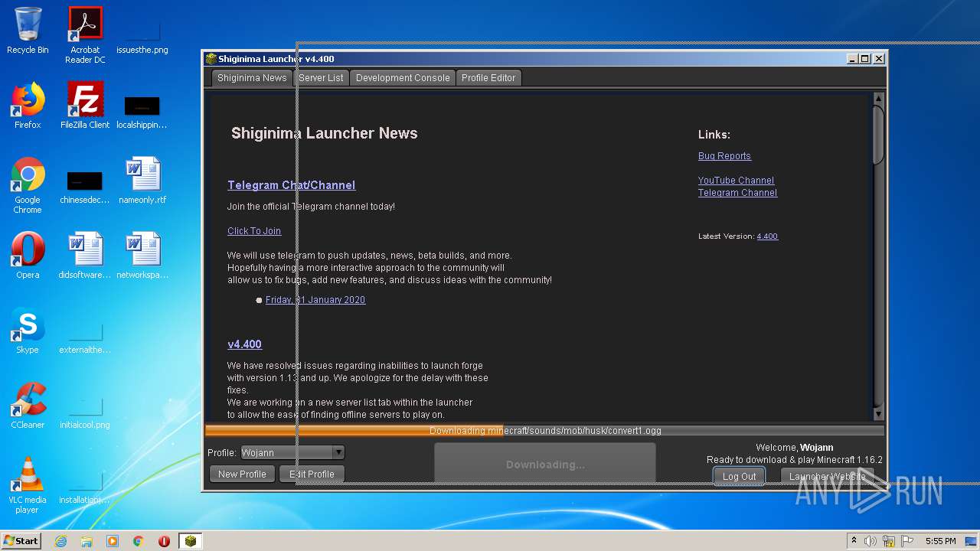Open the Telegram Chat/Channel heading link
This screenshot has width=980, height=551.
click(x=291, y=185)
